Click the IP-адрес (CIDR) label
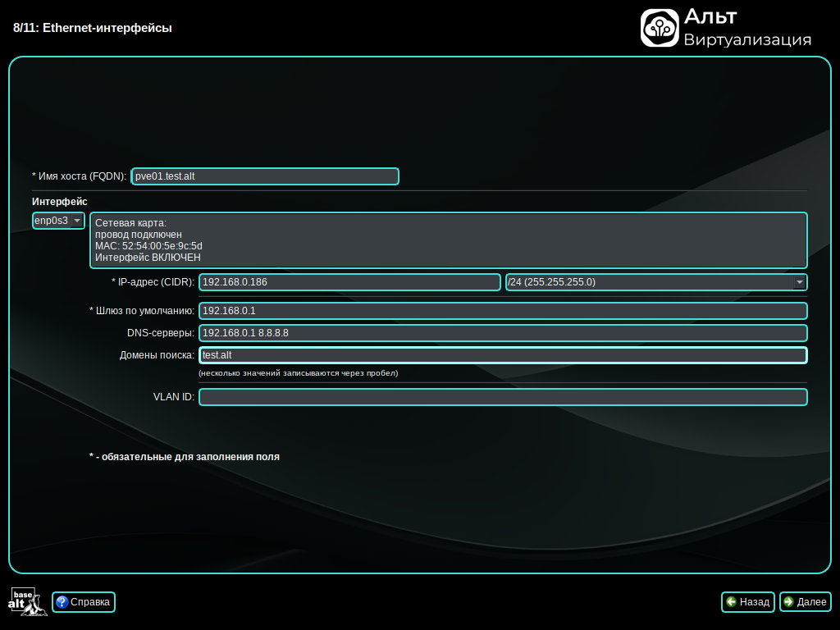 [x=153, y=282]
